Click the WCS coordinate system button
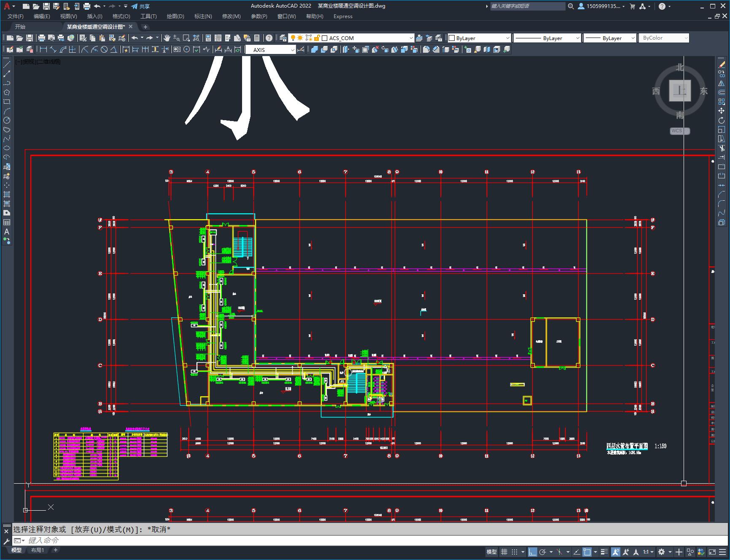The image size is (730, 560). (680, 131)
